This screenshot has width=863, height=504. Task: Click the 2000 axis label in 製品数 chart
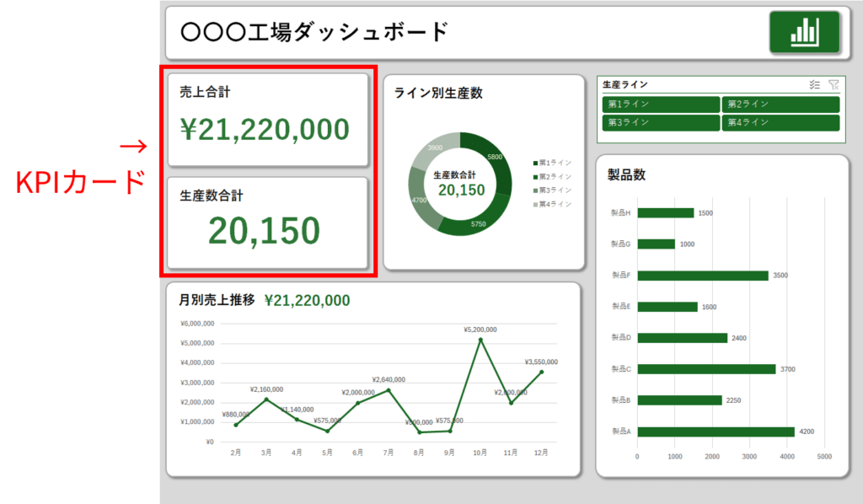(712, 457)
